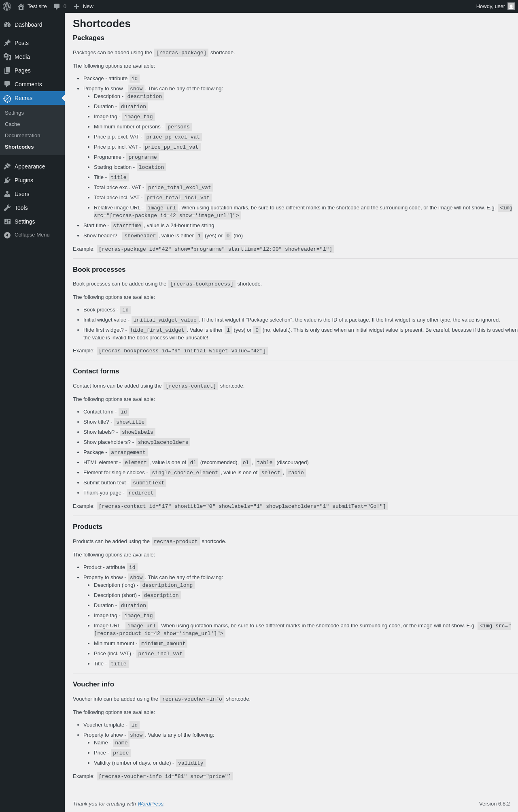This screenshot has width=518, height=812.
Task: Open the Users menu item
Action: 32,194
